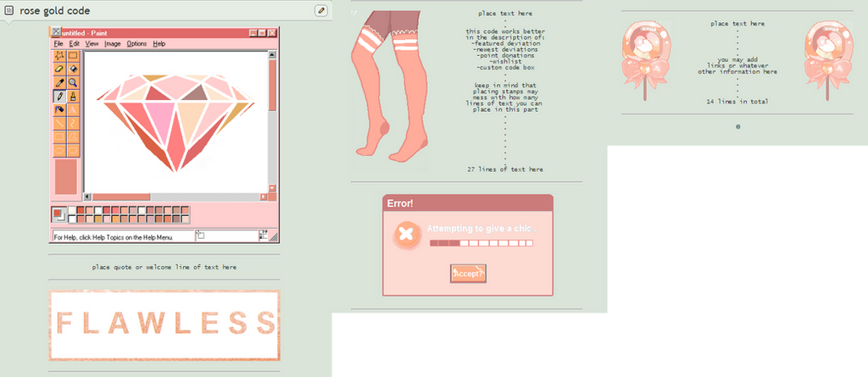This screenshot has height=377, width=868.
Task: Open the File menu in Paint
Action: [x=58, y=44]
